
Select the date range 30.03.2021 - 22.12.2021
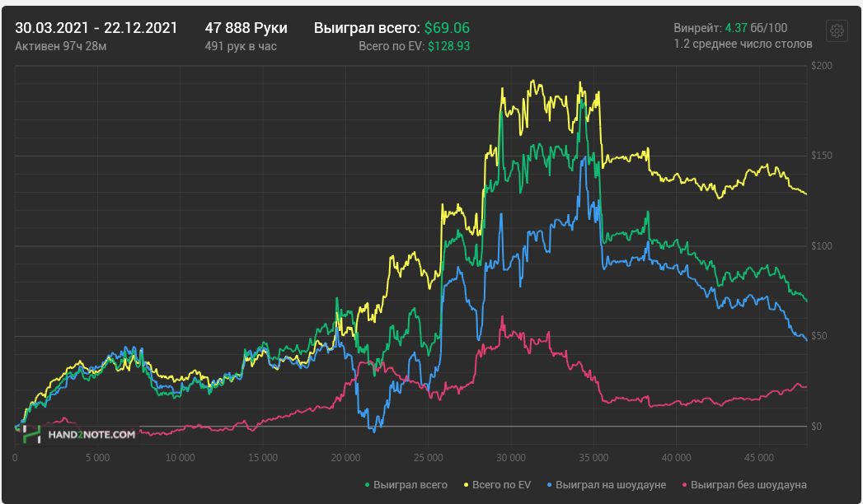(x=96, y=28)
